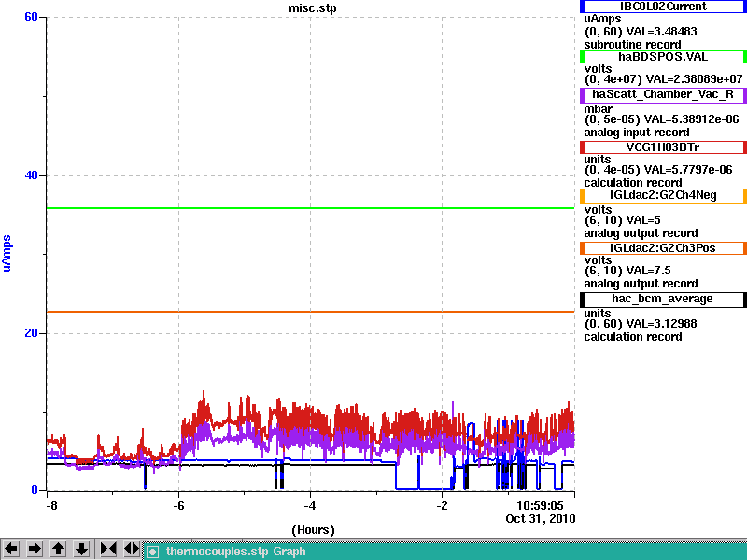Viewport: 747px width, 560px height.
Task: Click the zoom-in time axis bowtie icon
Action: (x=108, y=549)
